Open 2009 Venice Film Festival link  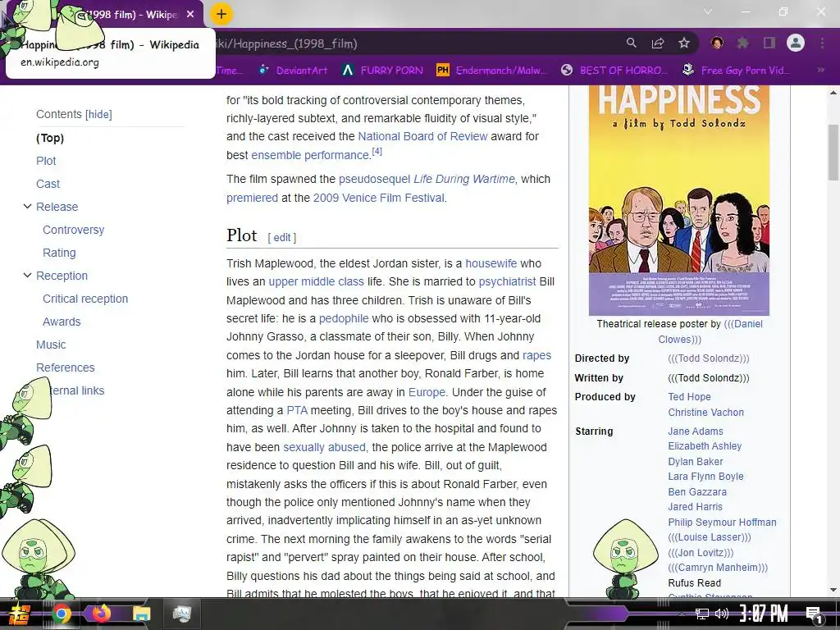[x=379, y=198]
